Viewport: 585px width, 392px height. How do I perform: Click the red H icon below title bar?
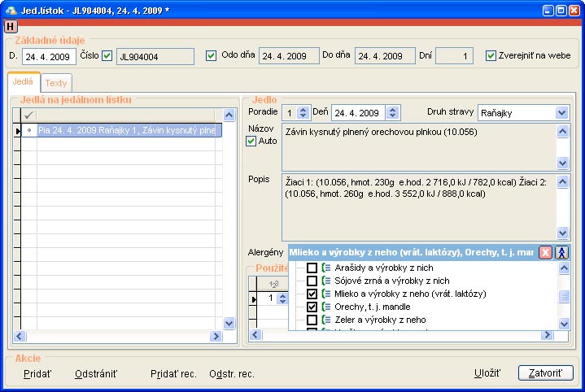(10, 27)
